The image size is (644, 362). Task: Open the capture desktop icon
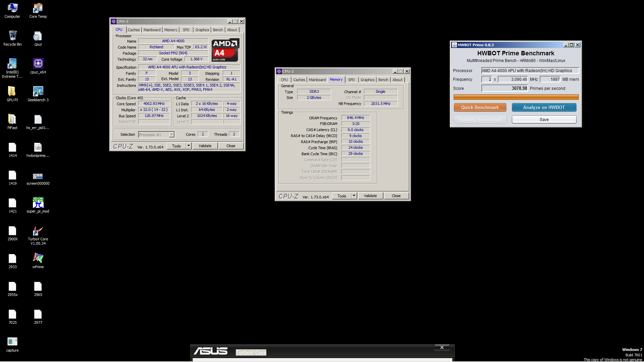tap(12, 344)
